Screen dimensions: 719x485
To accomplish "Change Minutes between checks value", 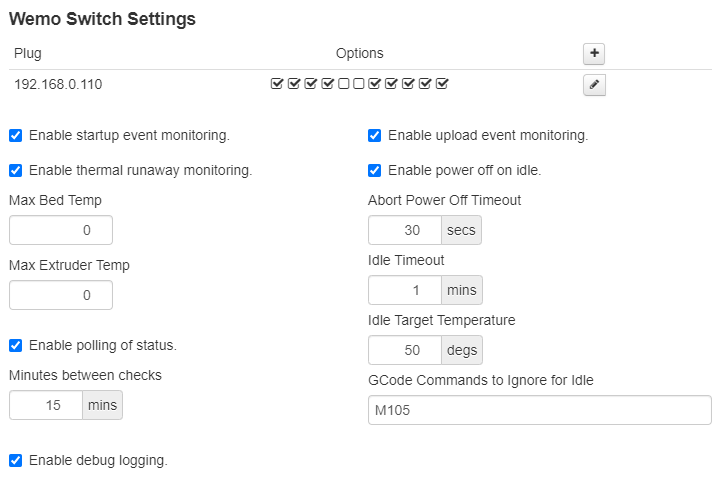I will pos(46,405).
